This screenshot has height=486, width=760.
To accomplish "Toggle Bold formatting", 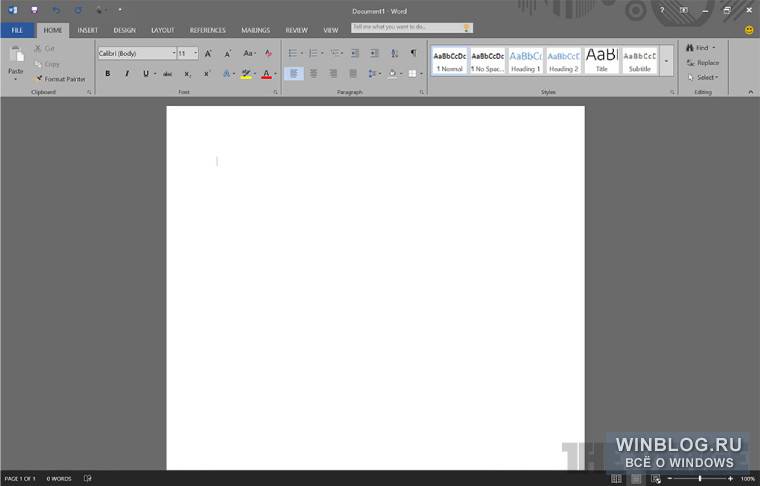I will (x=108, y=74).
